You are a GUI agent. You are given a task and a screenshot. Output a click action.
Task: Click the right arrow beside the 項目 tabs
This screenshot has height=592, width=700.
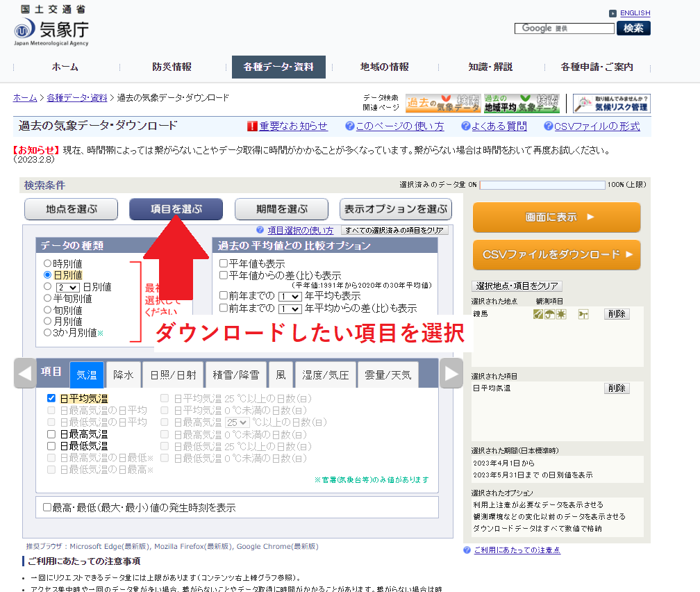click(451, 373)
